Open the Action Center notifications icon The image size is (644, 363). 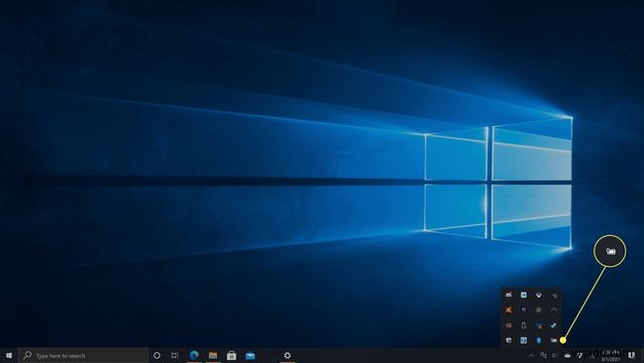(632, 355)
